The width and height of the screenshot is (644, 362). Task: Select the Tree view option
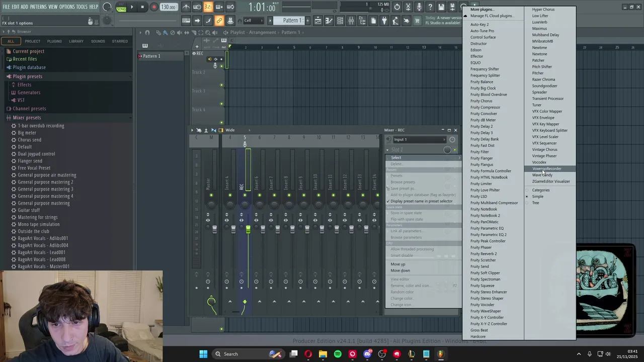(535, 203)
